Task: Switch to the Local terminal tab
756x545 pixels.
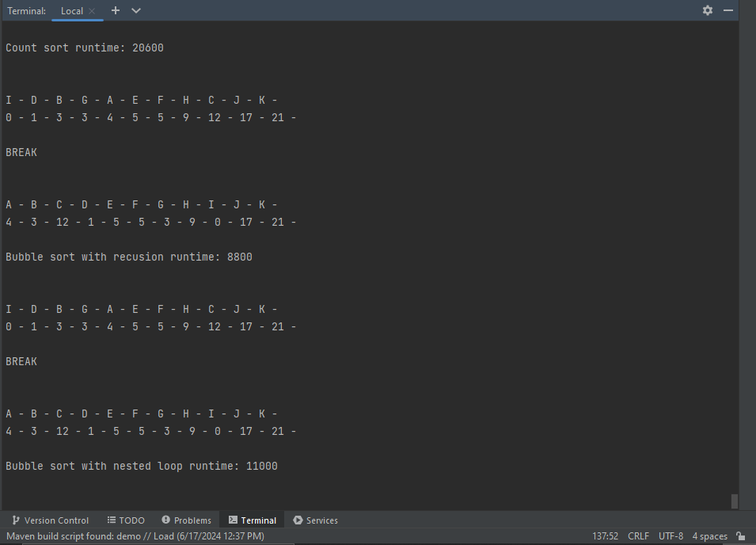Action: tap(71, 11)
